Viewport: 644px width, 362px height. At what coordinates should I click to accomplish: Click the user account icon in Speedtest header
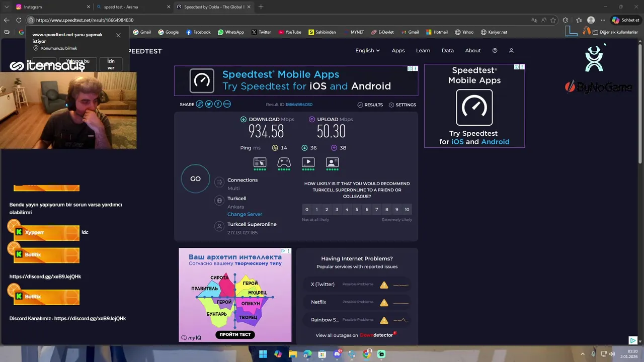(x=511, y=50)
